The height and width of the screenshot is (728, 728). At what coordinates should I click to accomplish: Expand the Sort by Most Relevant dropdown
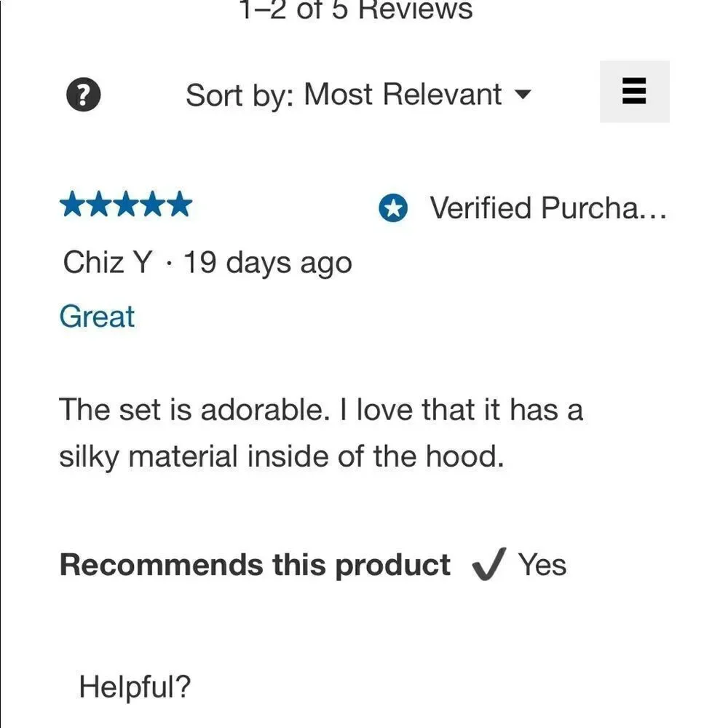tap(358, 95)
